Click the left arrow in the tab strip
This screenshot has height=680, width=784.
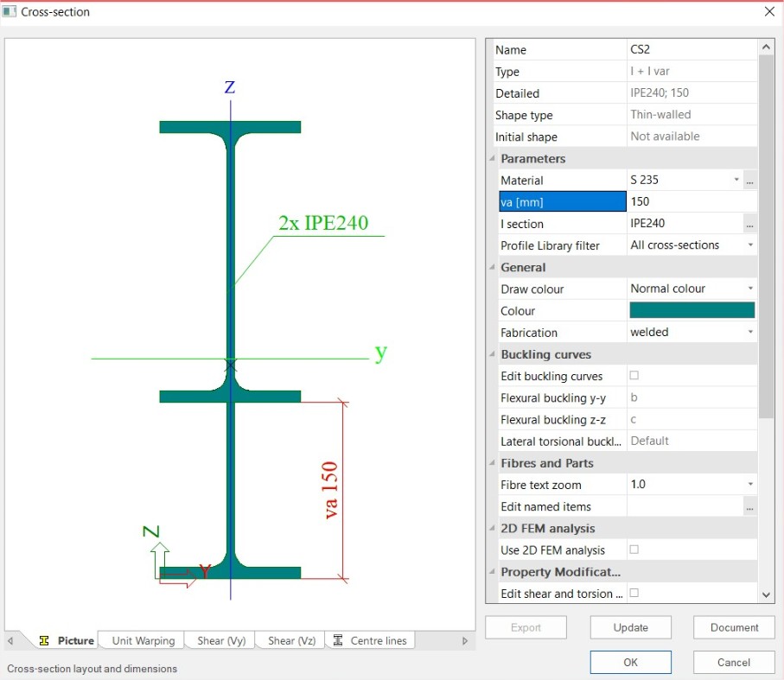[11, 640]
